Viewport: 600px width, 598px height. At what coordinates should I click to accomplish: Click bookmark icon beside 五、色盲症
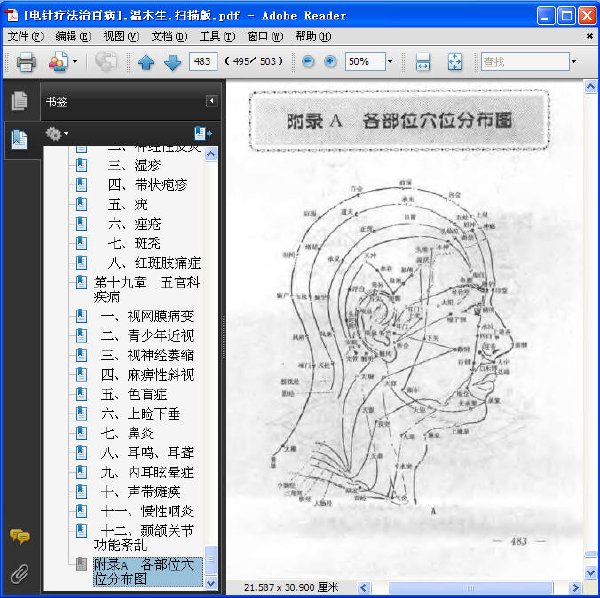(x=82, y=394)
